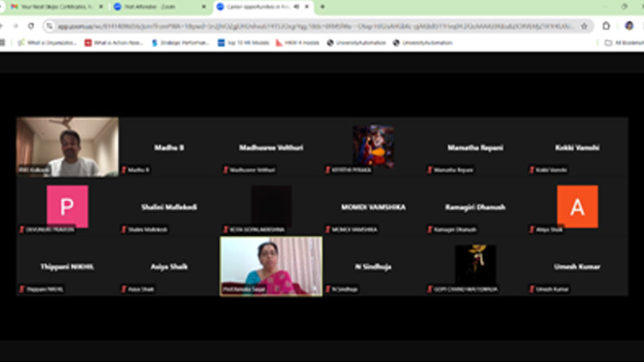The image size is (644, 362).
Task: Close the Host Attendee Zoom tab
Action: (x=203, y=6)
